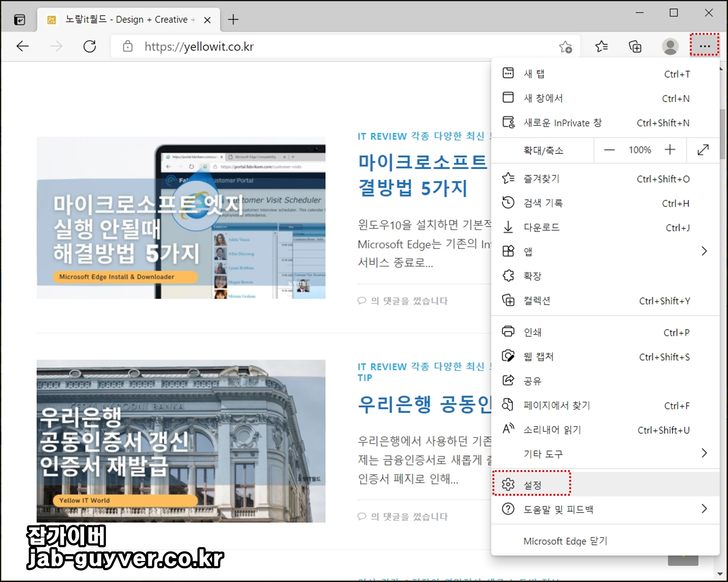Screen dimensions: 728x582
Task: Choose 페이지에서 찾기 from the menu
Action: (x=605, y=405)
